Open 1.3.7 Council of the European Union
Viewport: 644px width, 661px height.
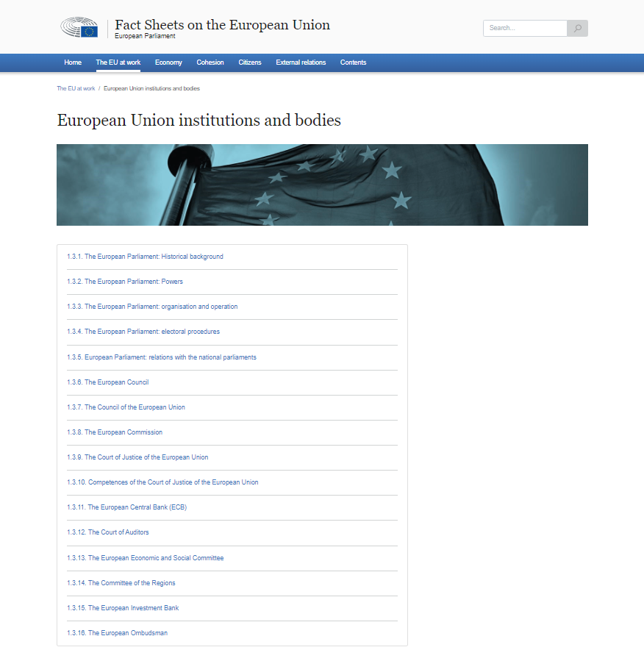pyautogui.click(x=126, y=407)
